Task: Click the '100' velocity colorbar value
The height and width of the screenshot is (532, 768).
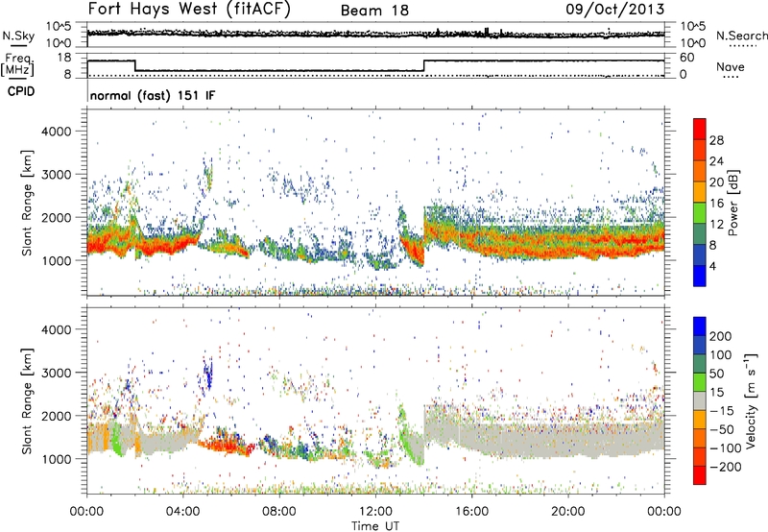Action: [x=720, y=355]
